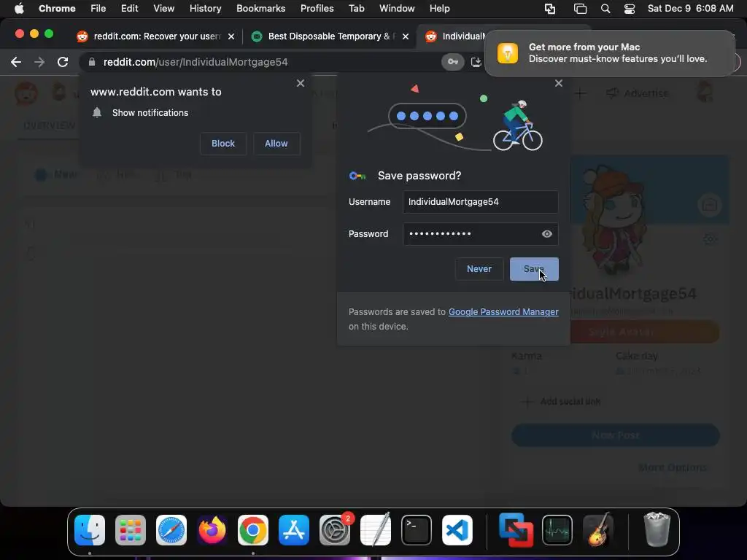The width and height of the screenshot is (747, 560).
Task: Block Reddit notifications
Action: click(223, 144)
